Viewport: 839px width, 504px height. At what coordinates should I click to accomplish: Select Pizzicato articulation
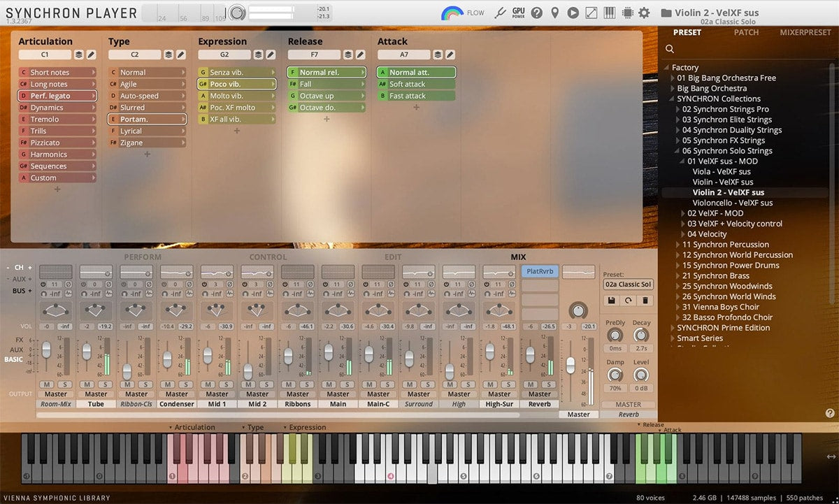(x=57, y=143)
